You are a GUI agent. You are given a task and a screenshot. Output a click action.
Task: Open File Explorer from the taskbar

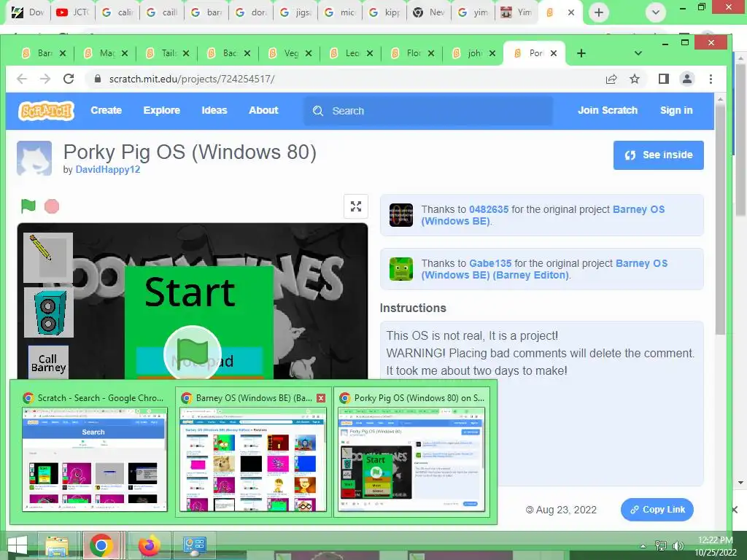coord(57,545)
